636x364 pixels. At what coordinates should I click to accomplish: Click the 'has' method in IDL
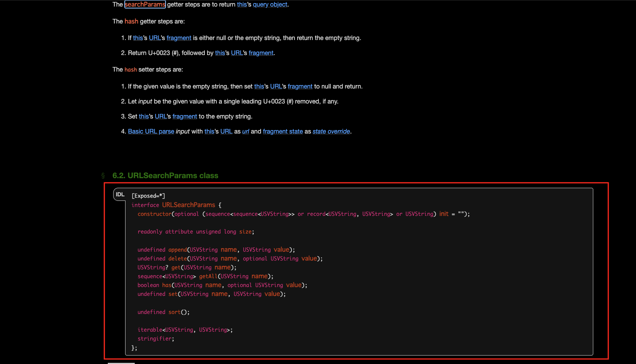pyautogui.click(x=167, y=285)
